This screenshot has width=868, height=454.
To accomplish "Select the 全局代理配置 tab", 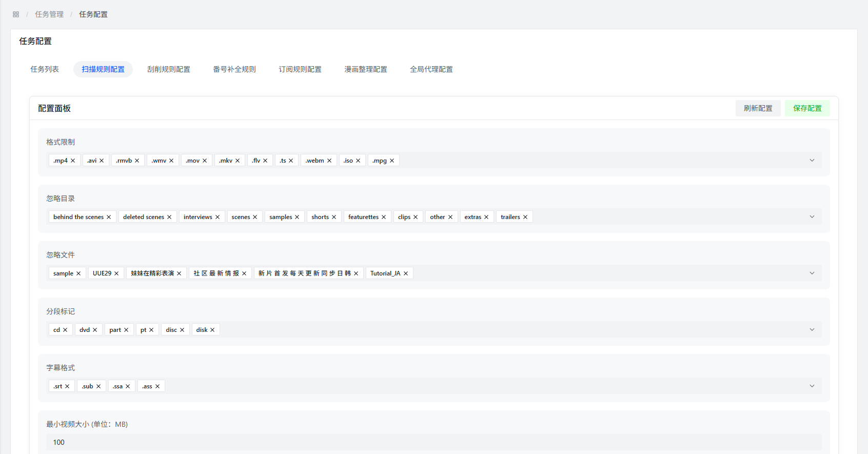I will pos(431,69).
